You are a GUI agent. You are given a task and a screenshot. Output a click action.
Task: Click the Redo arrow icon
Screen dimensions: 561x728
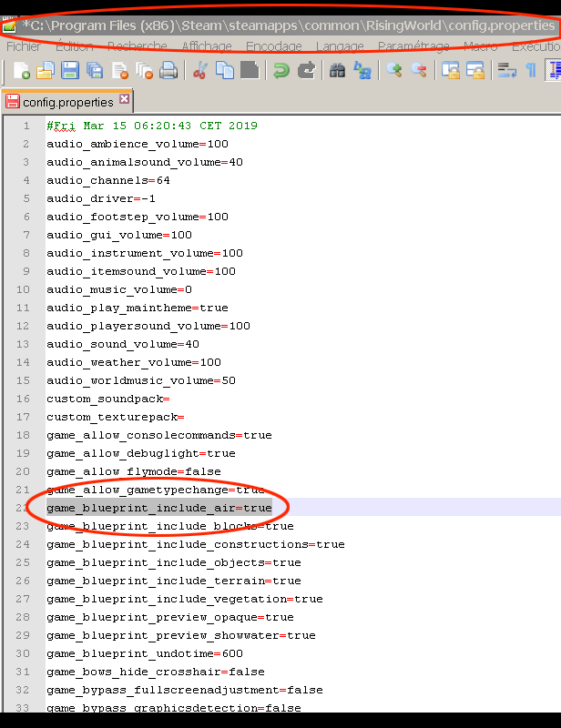306,70
